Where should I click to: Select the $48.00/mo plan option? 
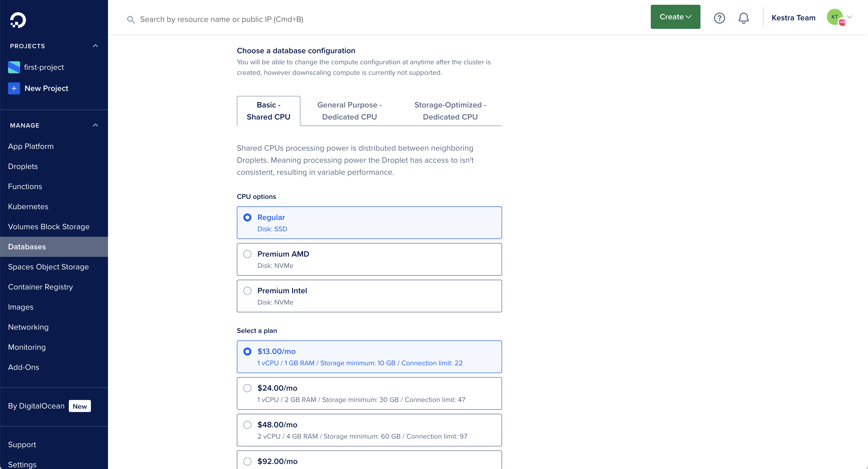tap(369, 430)
